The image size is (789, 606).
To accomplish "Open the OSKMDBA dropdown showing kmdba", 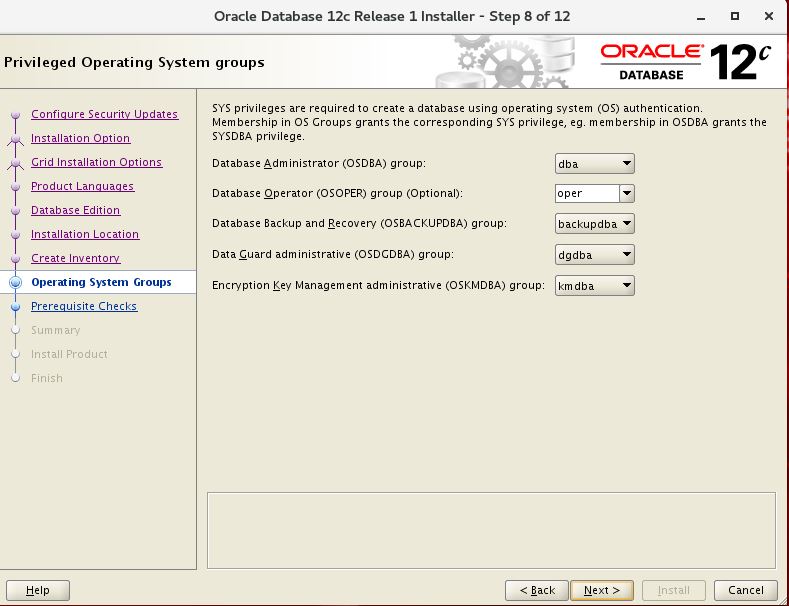I will [594, 285].
